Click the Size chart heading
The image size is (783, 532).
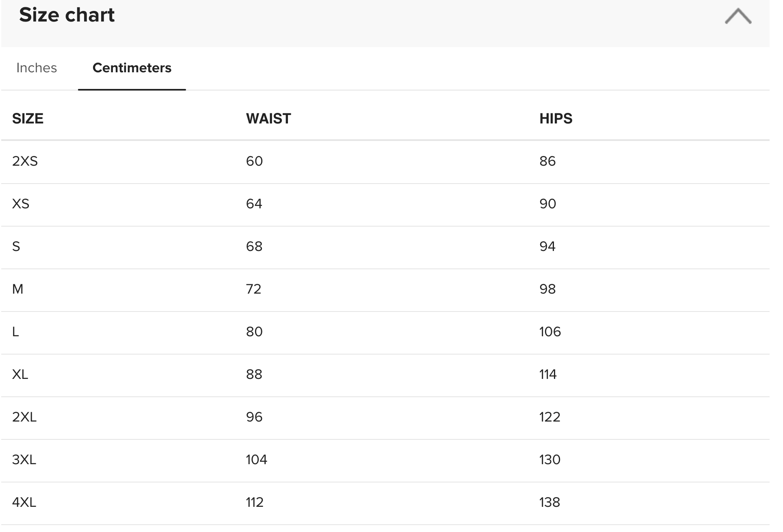[x=67, y=15]
